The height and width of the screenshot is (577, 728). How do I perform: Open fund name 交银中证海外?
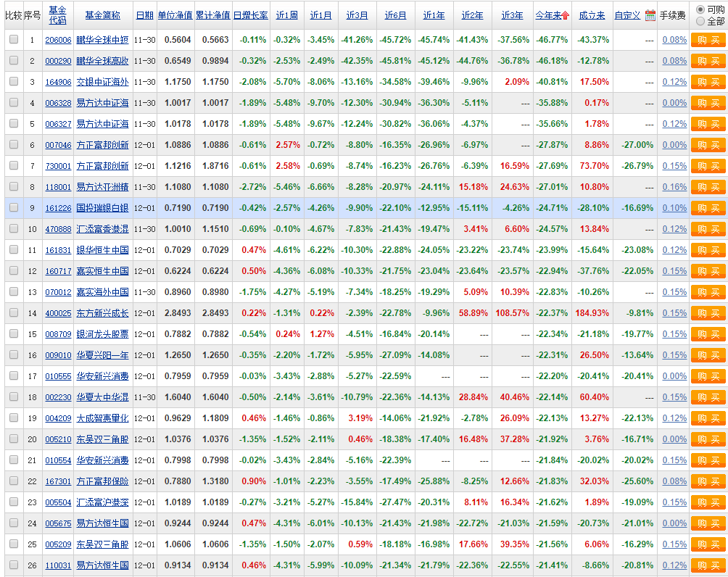point(103,82)
